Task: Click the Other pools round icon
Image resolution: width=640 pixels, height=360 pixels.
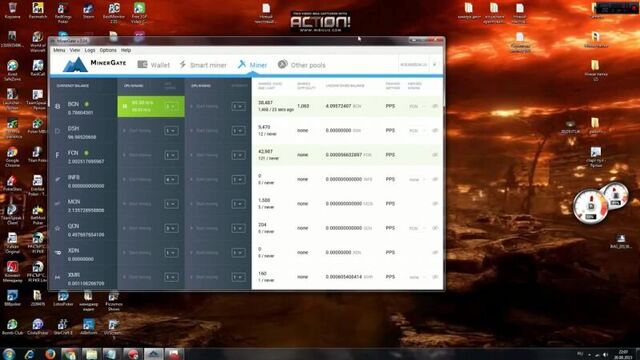Action: (x=282, y=64)
